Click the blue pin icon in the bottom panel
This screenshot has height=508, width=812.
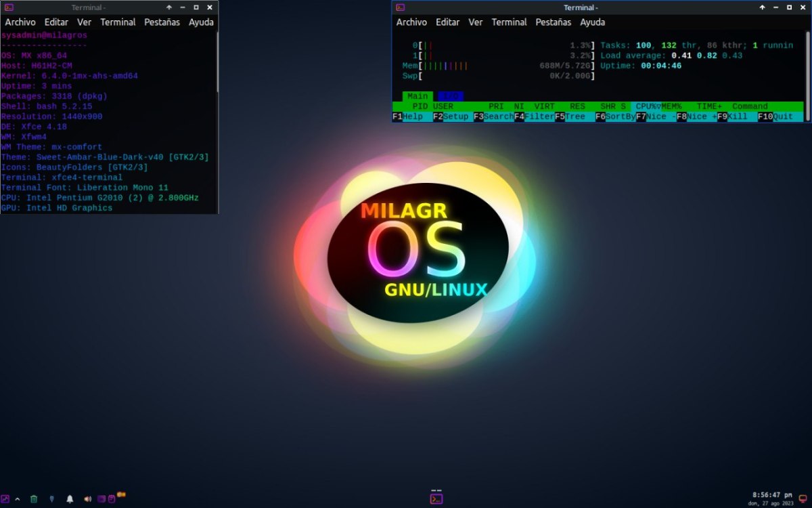52,499
